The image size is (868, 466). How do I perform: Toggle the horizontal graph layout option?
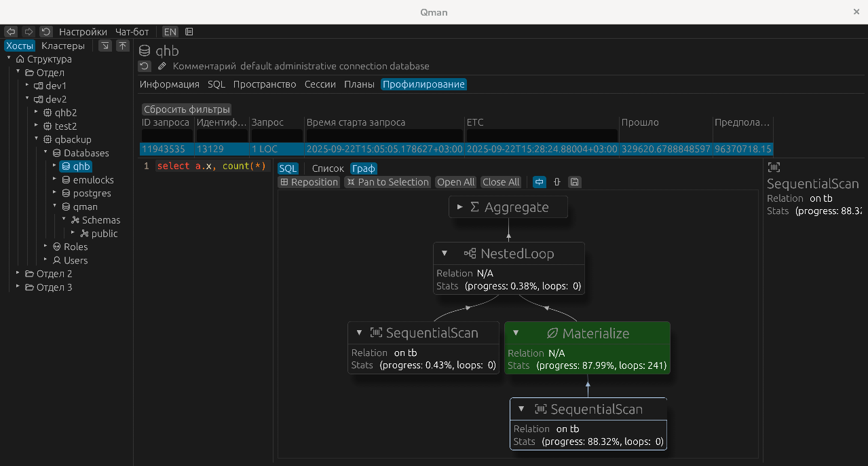pos(539,182)
